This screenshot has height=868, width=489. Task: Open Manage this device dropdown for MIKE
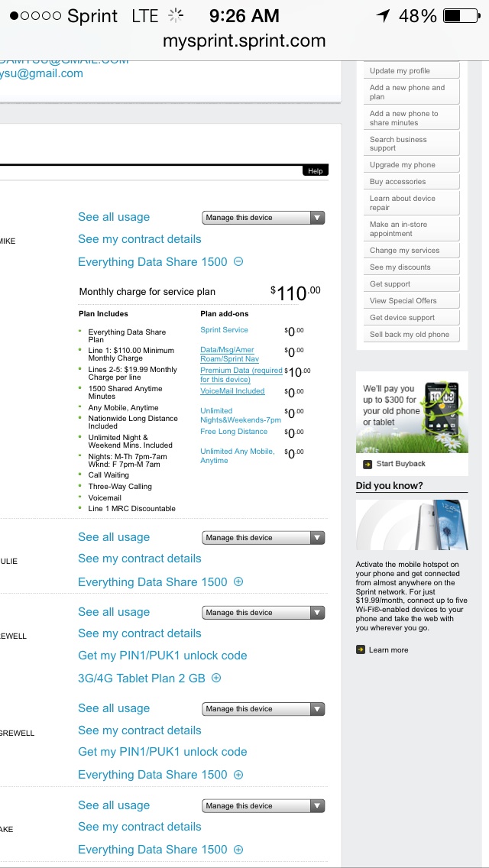[x=263, y=218]
